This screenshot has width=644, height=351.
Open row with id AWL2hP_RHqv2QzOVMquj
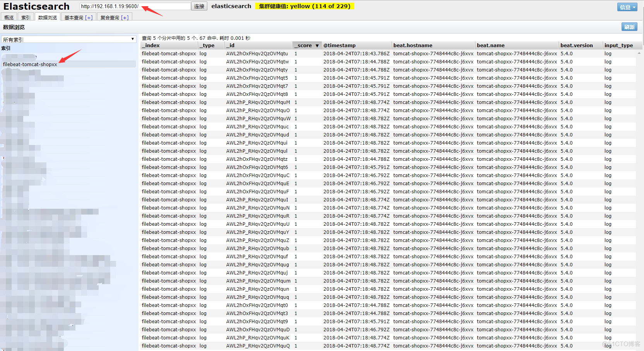coord(388,273)
